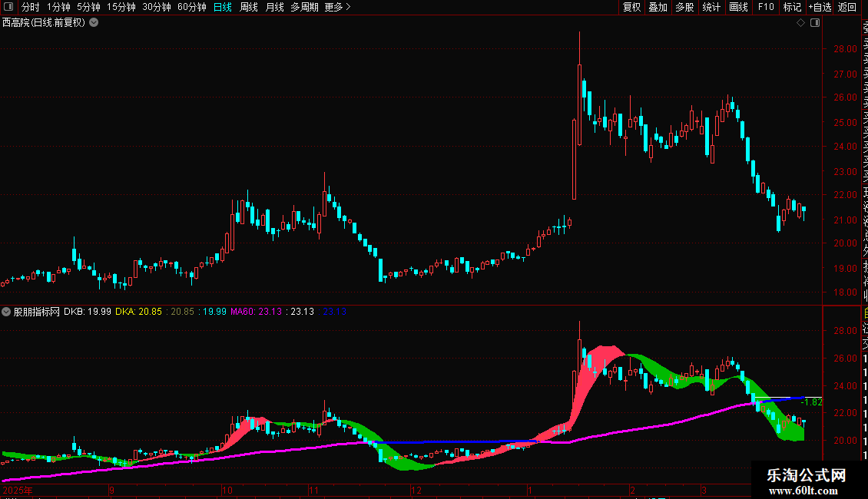Select the 15分钟 period tab
This screenshot has height=499, width=868.
(121, 7)
